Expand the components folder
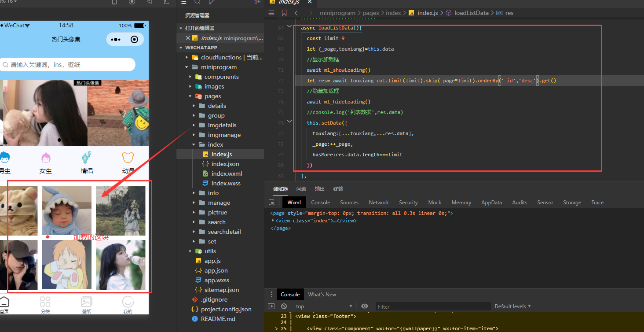This screenshot has width=644, height=332. (x=190, y=77)
